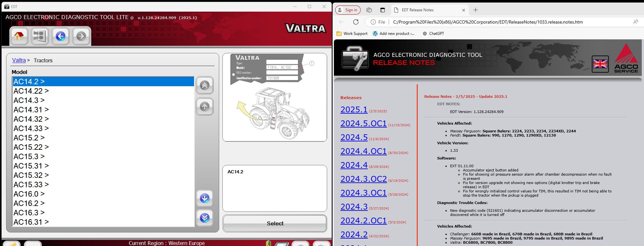644x246 pixels.
Task: Open release 2024.2 notes
Action: tap(354, 234)
